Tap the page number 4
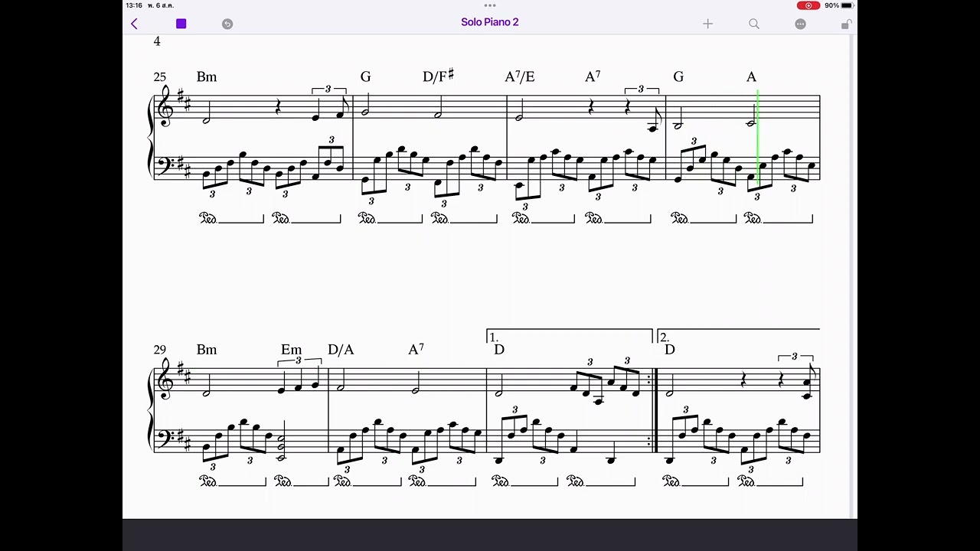 click(157, 41)
